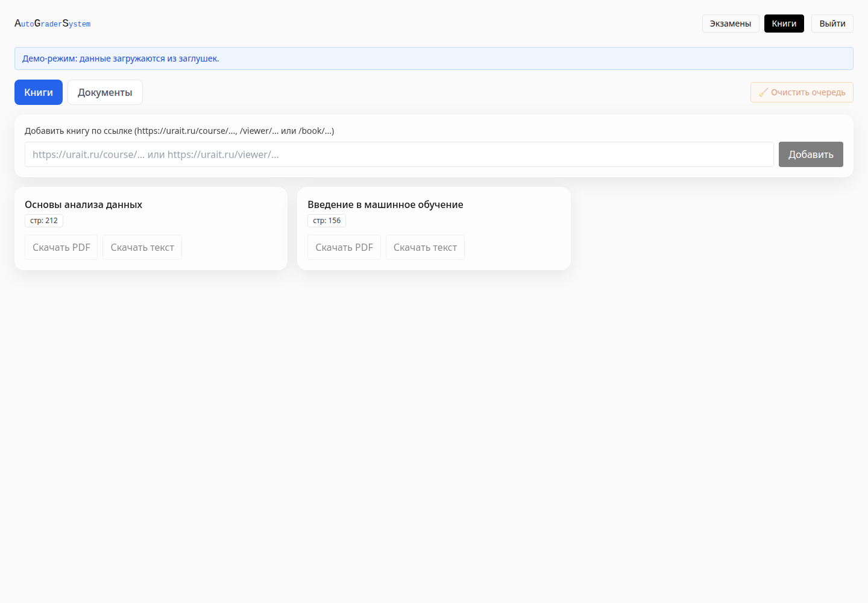The width and height of the screenshot is (868, 603).
Task: Click the Очистить очередь label text
Action: 808,92
